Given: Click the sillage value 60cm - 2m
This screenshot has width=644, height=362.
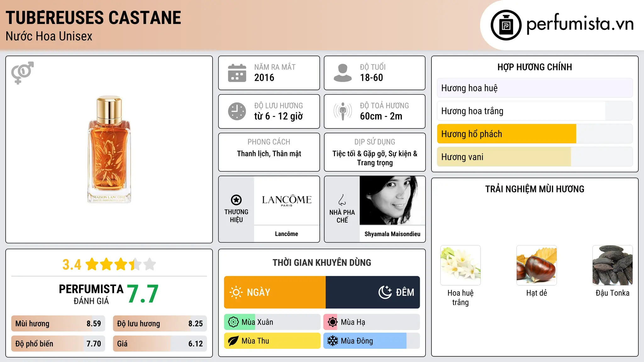Looking at the screenshot, I should (381, 116).
